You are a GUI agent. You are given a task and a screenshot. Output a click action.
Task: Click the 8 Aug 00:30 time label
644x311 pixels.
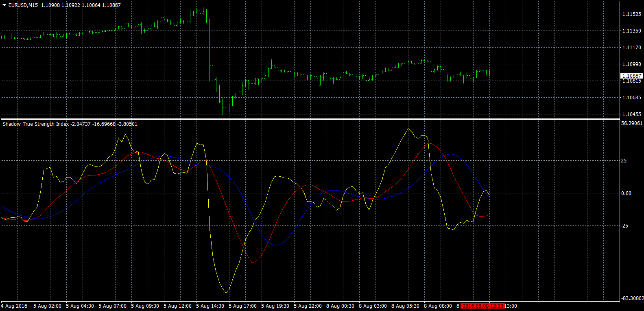(340, 306)
